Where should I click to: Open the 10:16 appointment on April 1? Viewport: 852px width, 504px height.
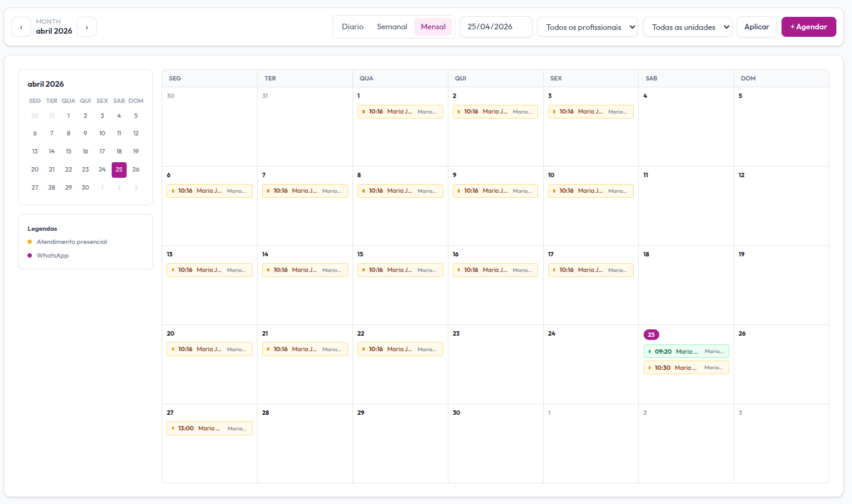[400, 112]
